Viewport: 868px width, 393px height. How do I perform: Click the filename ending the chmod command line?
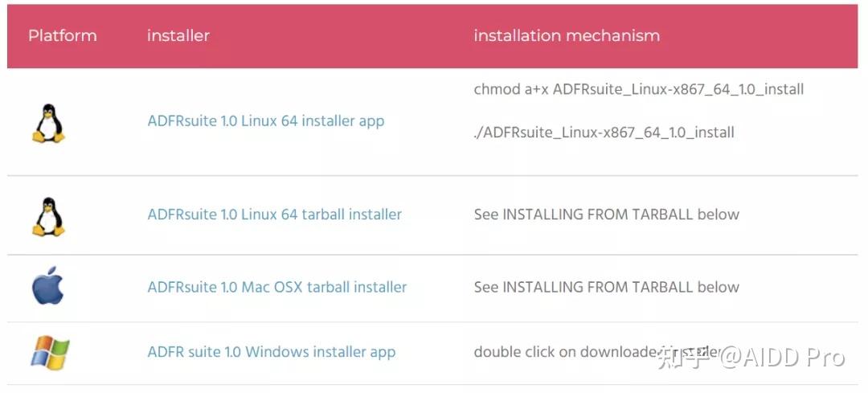click(x=678, y=89)
